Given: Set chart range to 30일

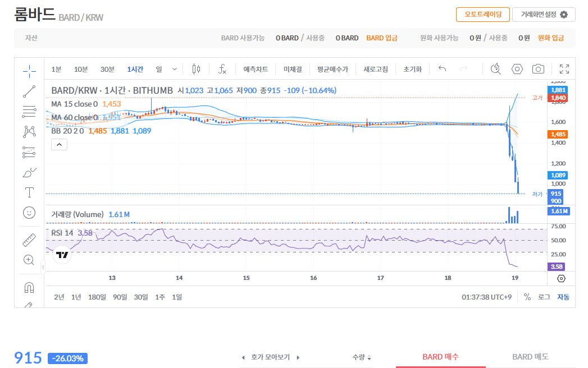Looking at the screenshot, I should (x=141, y=297).
